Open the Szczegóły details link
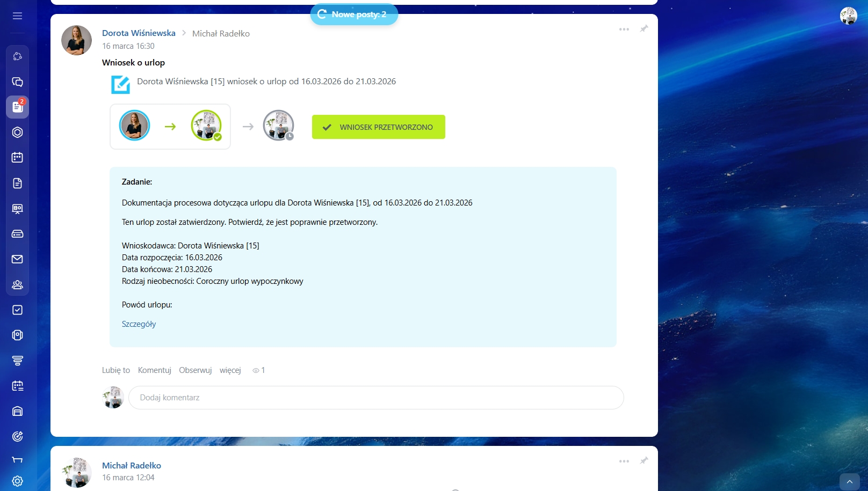Screen dimensions: 868x491 (139, 324)
